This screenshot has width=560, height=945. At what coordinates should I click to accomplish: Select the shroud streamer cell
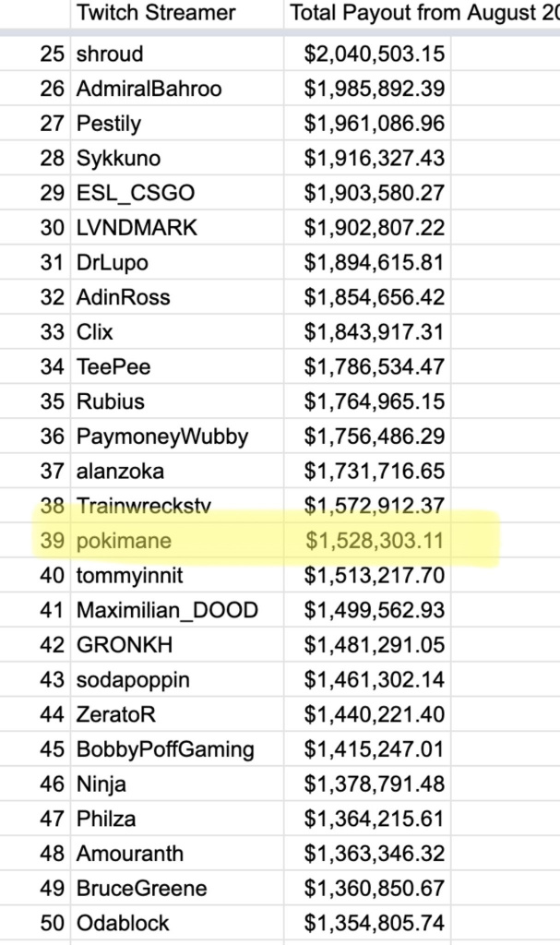pos(110,54)
